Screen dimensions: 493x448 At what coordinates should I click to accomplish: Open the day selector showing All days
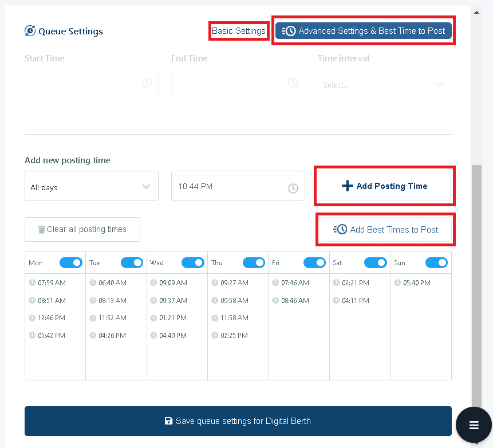click(92, 186)
